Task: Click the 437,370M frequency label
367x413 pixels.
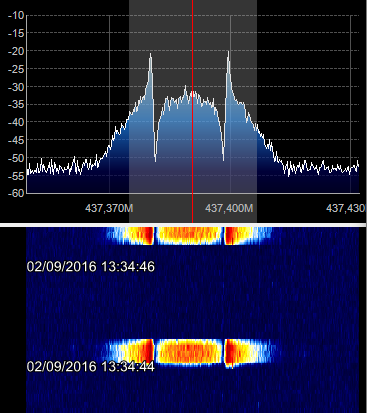Action: click(109, 208)
